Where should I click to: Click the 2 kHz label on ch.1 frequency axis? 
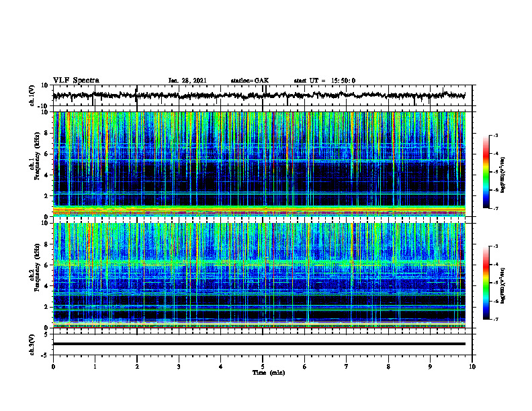pos(46,195)
